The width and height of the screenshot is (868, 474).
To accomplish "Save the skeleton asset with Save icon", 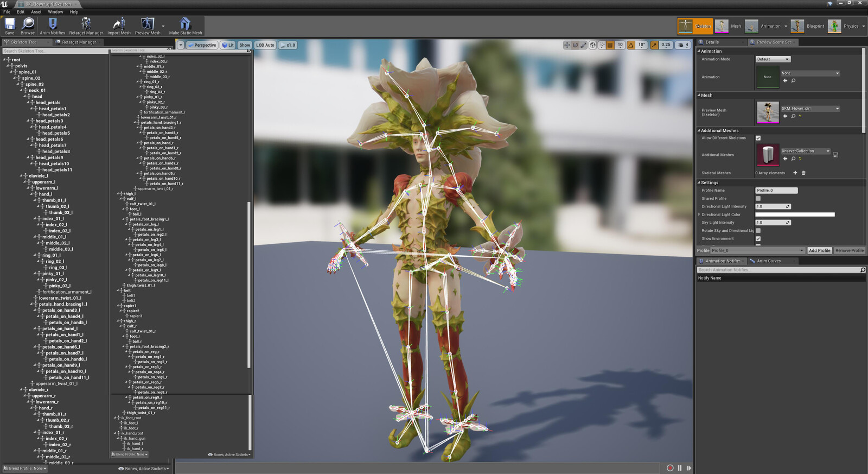I will [x=10, y=26].
